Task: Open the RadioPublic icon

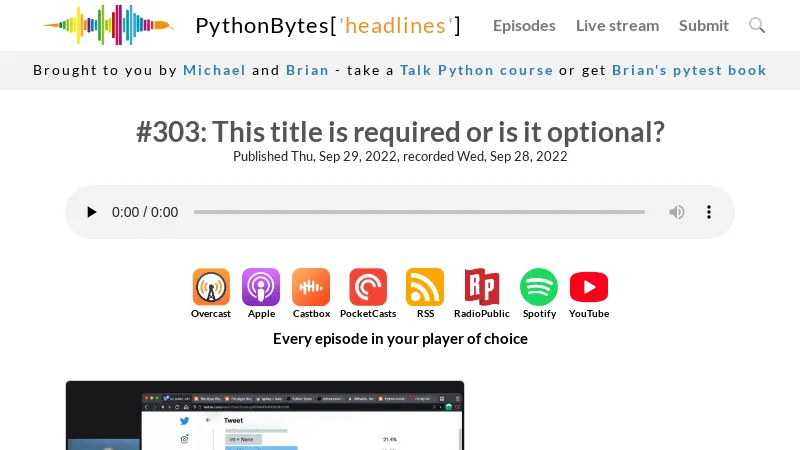Action: pos(482,287)
